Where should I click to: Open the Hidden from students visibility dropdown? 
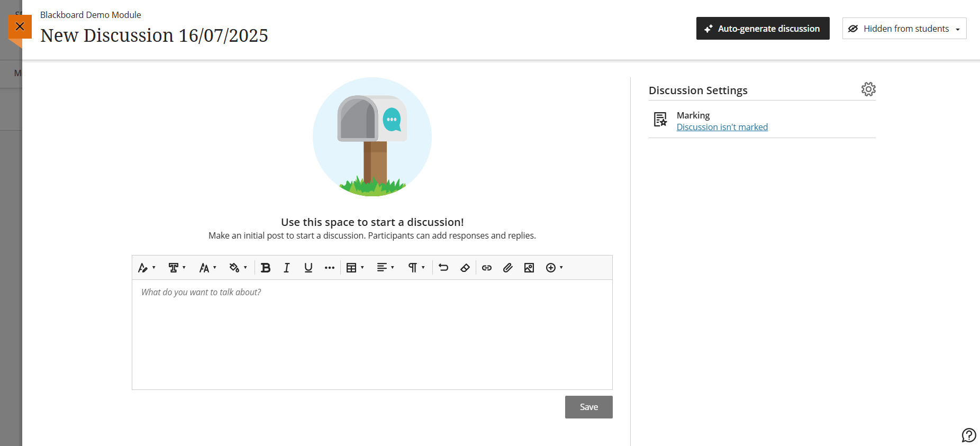coord(904,29)
